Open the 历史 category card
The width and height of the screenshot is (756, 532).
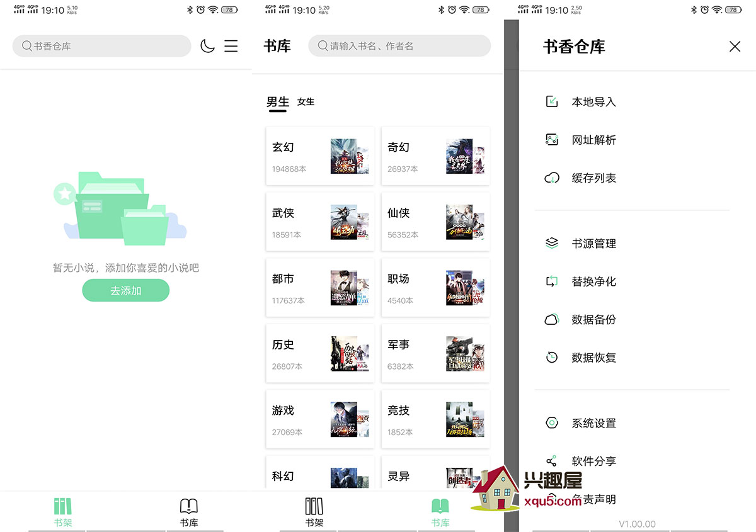(320, 353)
